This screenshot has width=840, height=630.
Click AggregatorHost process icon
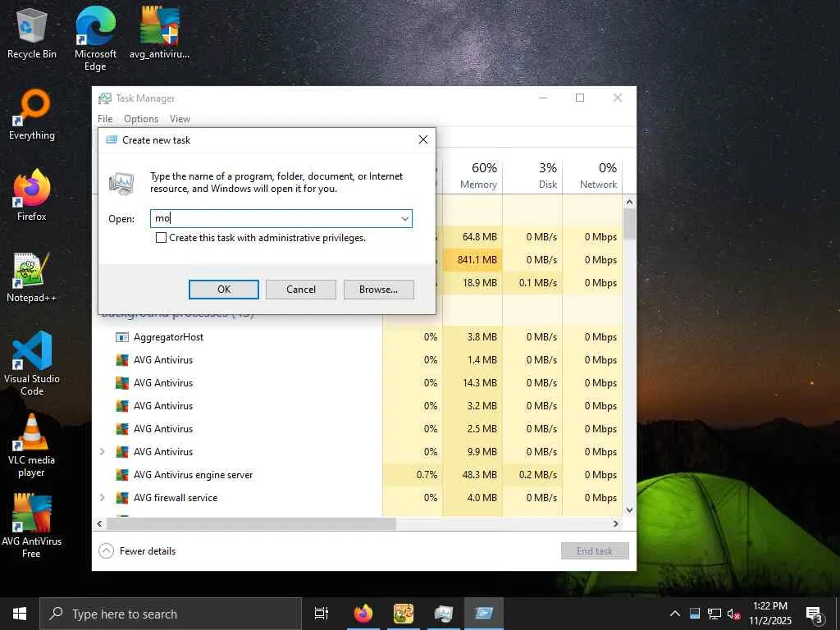click(122, 337)
